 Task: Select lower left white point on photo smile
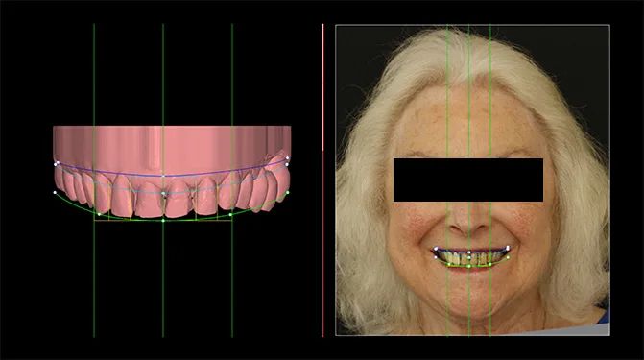point(436,257)
